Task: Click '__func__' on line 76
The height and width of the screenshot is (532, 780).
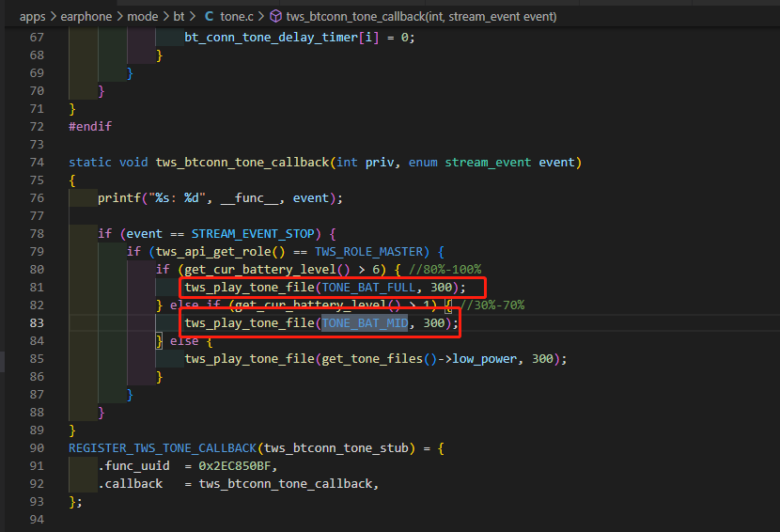Action: [250, 198]
